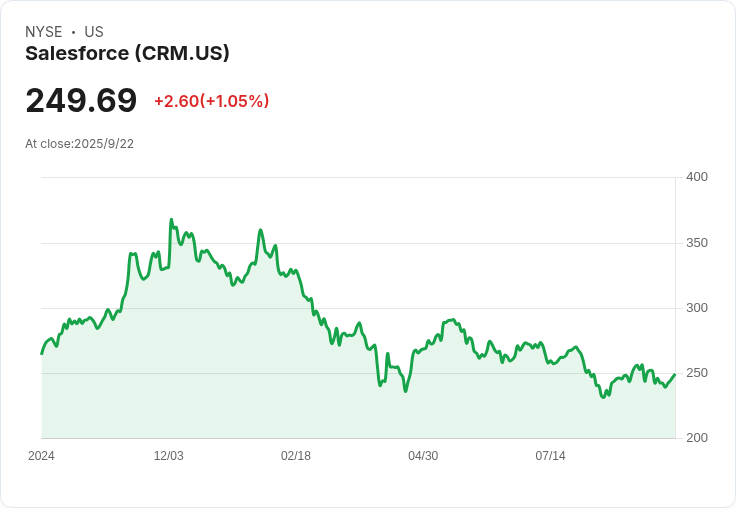Click the 350 price axis label

click(697, 243)
